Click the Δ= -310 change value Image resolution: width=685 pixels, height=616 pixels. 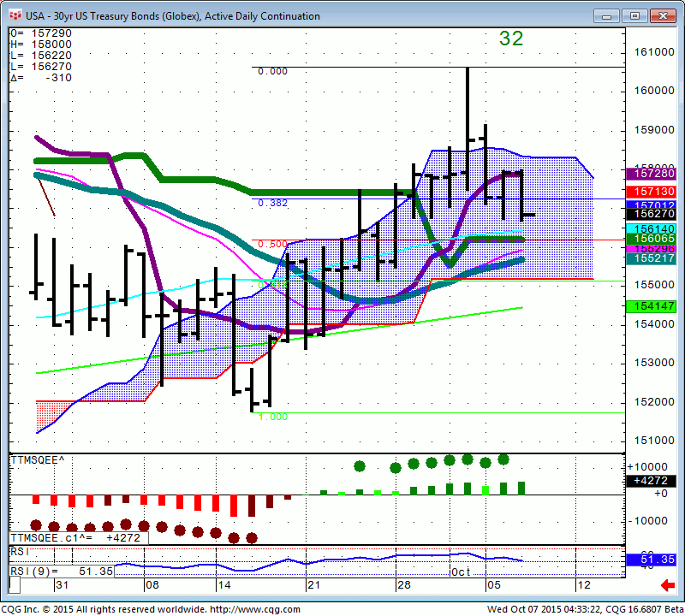click(x=40, y=78)
